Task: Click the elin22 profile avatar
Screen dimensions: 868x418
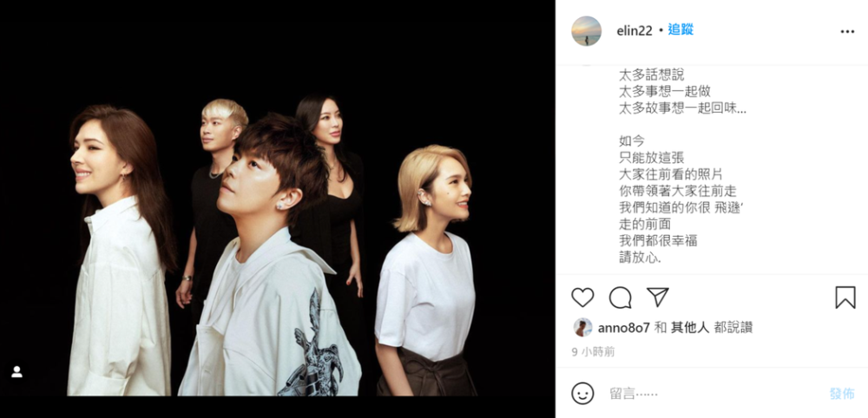Action: pos(586,31)
